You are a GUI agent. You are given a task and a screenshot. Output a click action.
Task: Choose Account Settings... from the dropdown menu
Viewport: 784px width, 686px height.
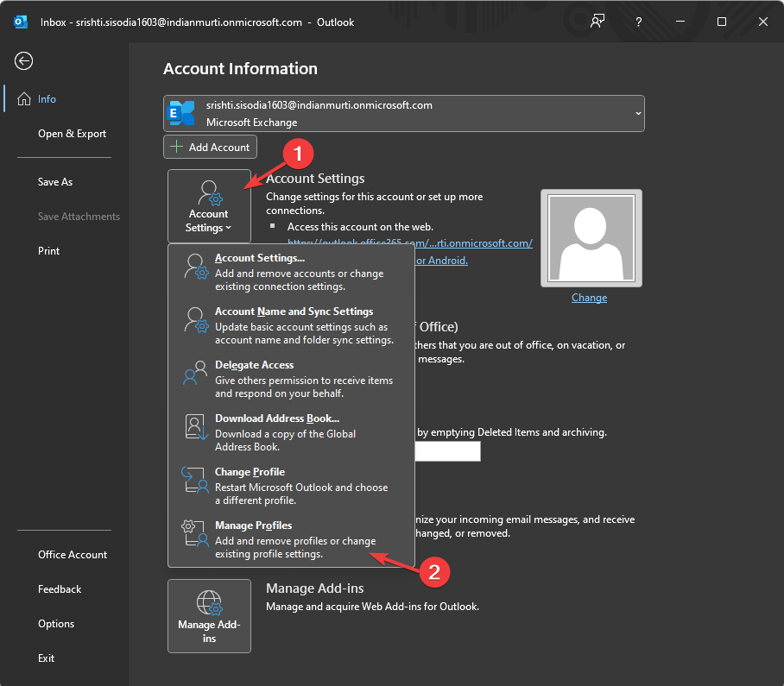tap(292, 271)
